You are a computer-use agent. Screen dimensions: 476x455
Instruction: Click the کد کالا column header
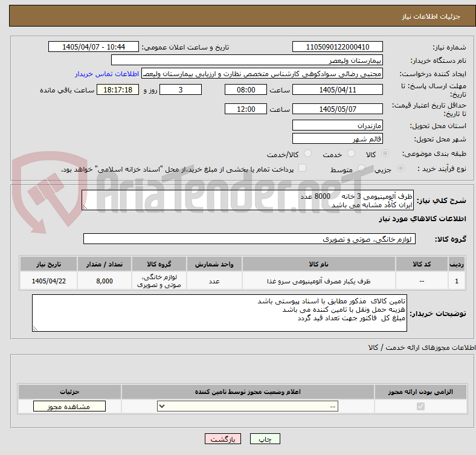click(x=422, y=264)
